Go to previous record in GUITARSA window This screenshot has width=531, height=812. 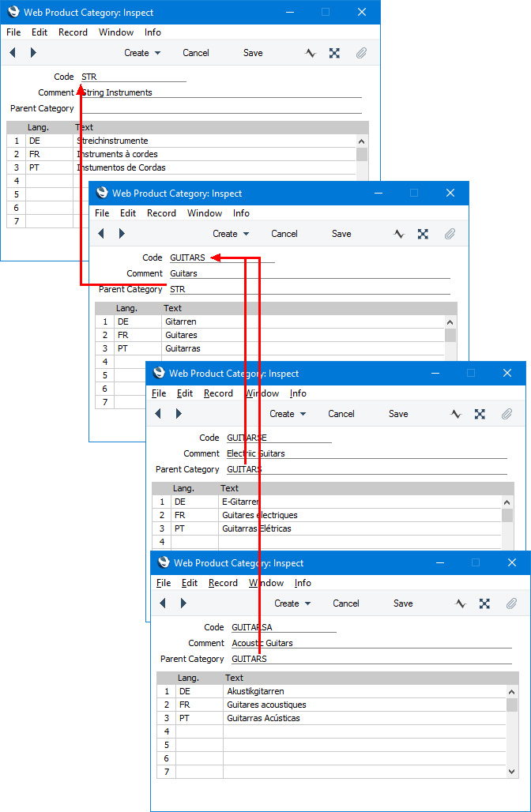click(x=163, y=603)
